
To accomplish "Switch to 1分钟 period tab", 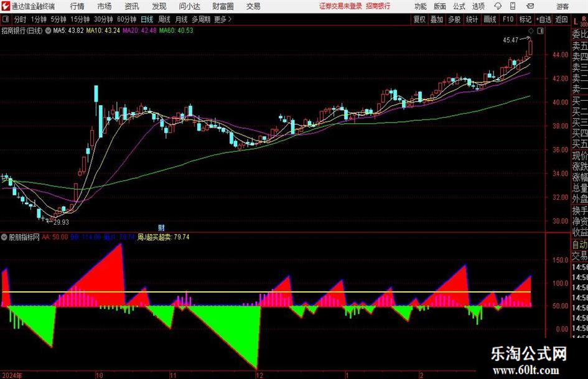I will 39,19.
